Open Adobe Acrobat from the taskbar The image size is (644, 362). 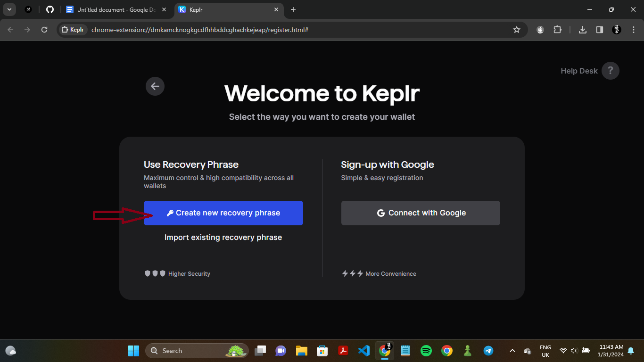tap(343, 351)
